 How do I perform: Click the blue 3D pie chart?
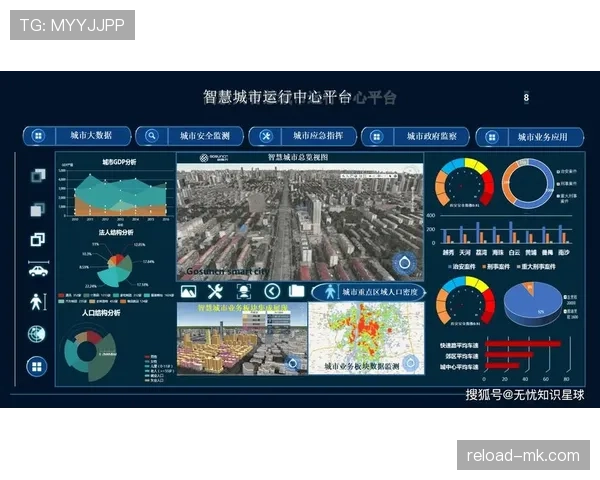pyautogui.click(x=532, y=304)
